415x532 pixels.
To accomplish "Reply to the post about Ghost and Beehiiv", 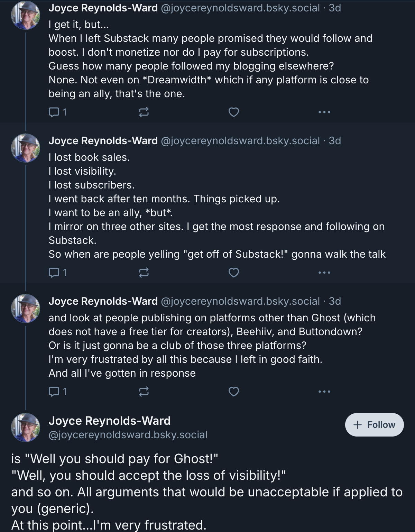I will coord(54,392).
